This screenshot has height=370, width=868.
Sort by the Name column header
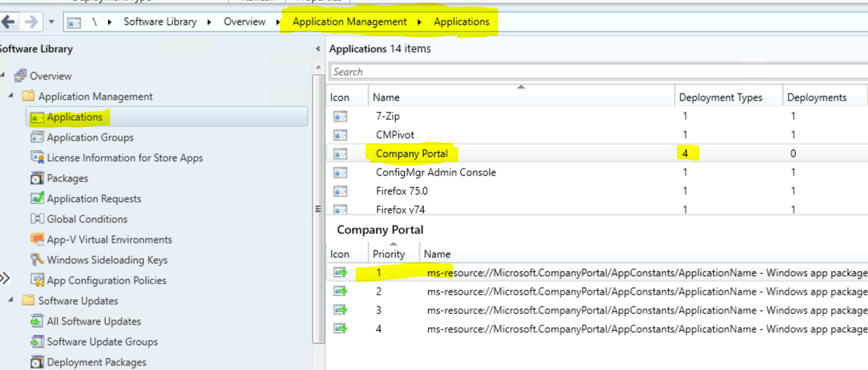pos(521,98)
